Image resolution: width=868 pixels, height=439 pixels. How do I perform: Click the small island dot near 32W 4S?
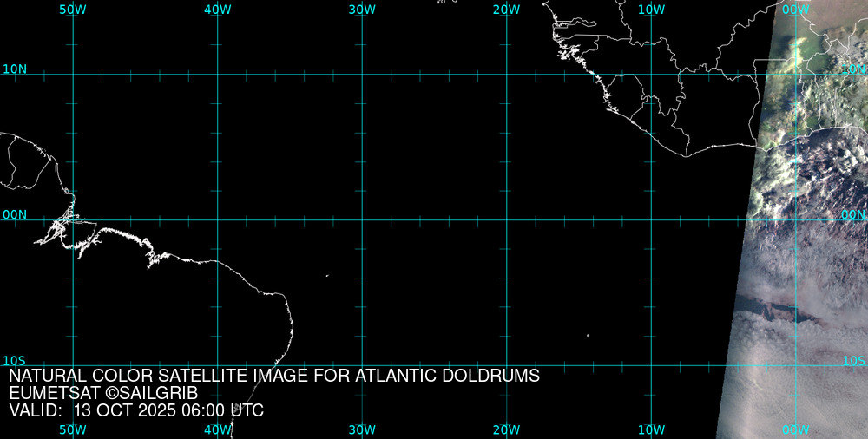pos(327,276)
